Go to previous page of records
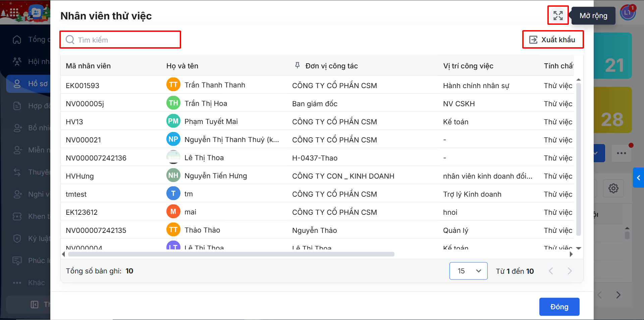Screen dimensions: 644x320 pyautogui.click(x=551, y=271)
